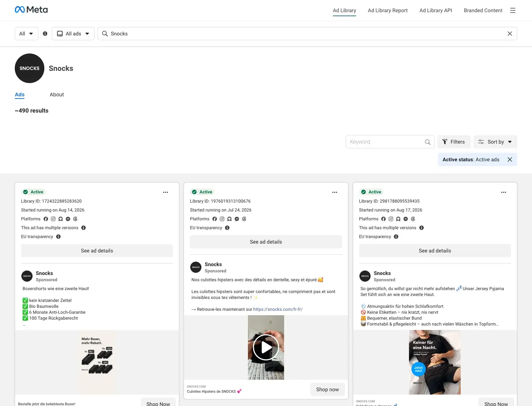This screenshot has width=532, height=406.
Task: Click Snocks avatar on the Boxershorts ad
Action: tap(27, 276)
